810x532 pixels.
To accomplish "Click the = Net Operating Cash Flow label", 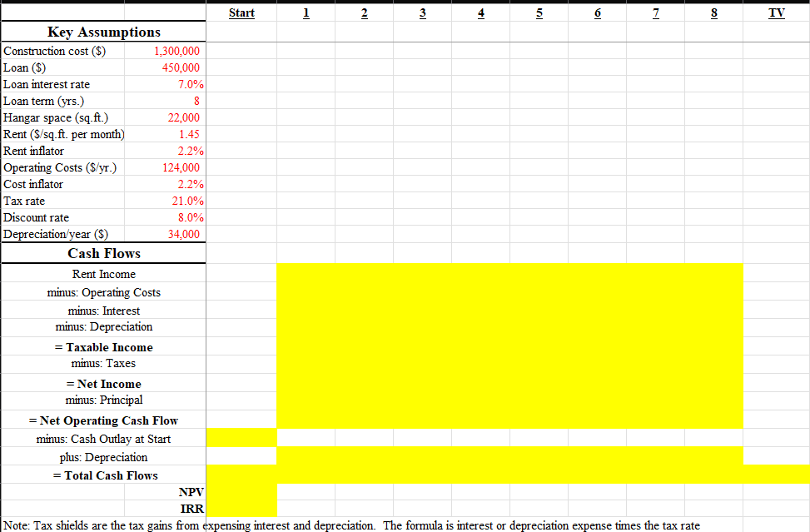I will coord(104,420).
